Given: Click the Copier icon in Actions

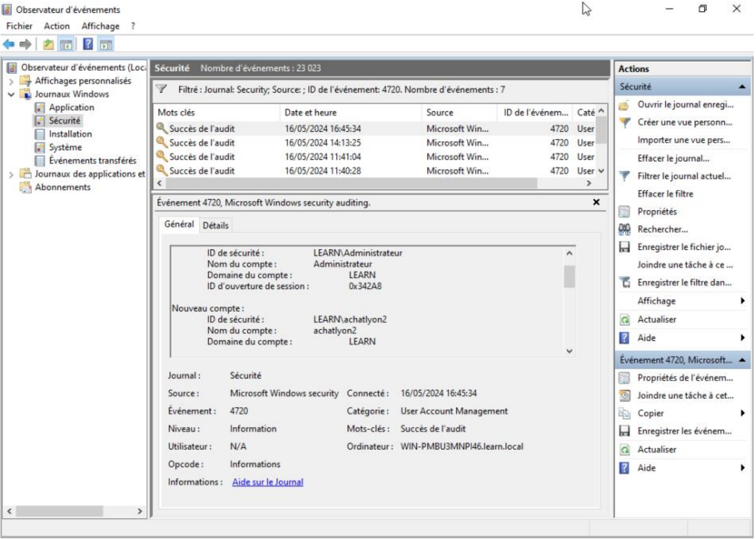Looking at the screenshot, I should (625, 414).
